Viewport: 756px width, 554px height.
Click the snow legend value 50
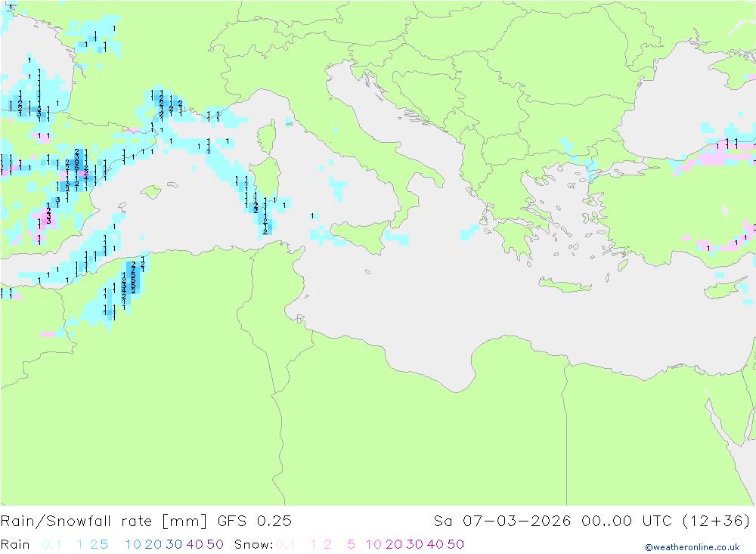coord(456,544)
